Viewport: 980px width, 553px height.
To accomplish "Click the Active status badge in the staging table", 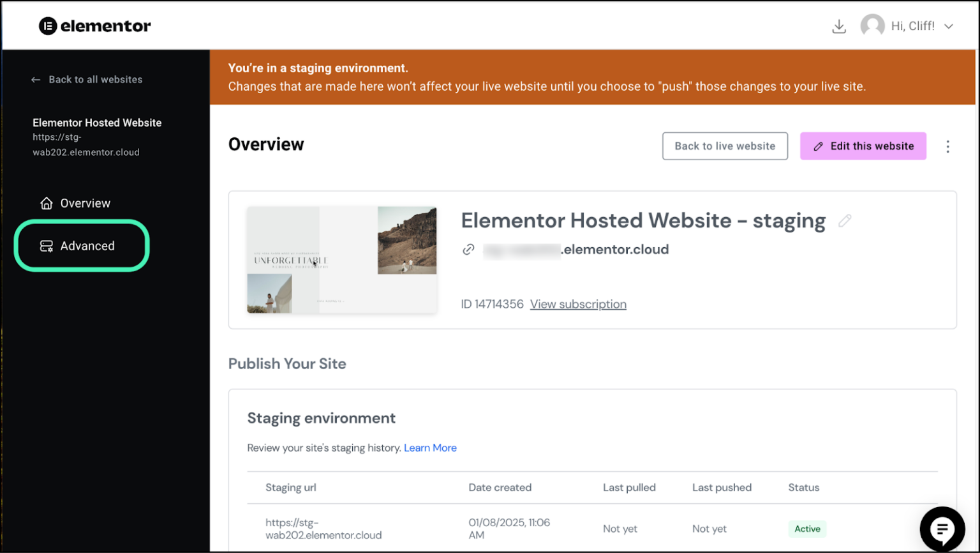I will [x=806, y=529].
